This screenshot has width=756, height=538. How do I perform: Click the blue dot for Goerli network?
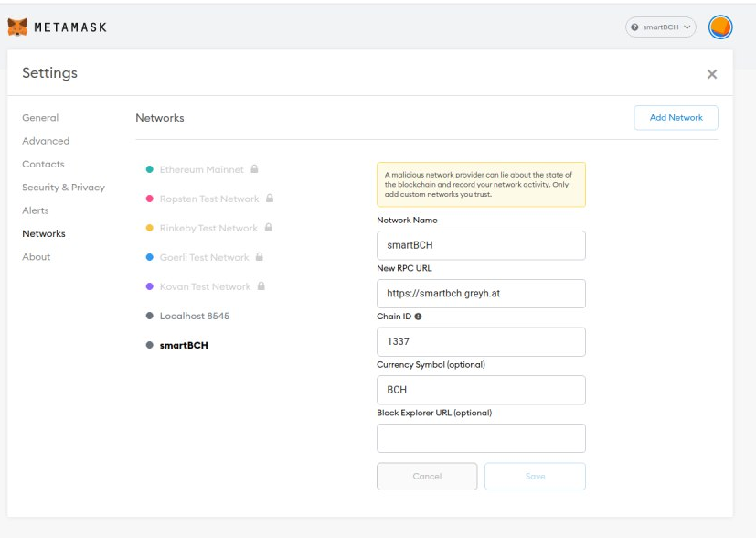(x=150, y=257)
